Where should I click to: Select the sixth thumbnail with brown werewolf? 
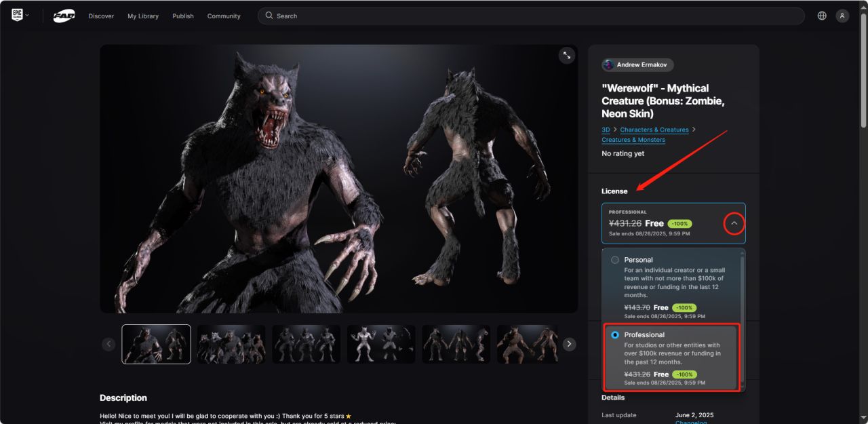coord(528,344)
